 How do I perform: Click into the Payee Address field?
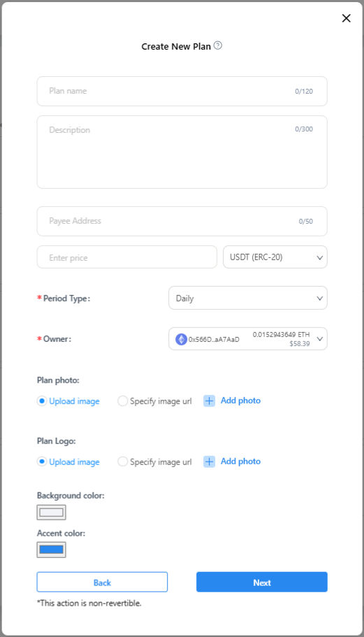point(182,222)
